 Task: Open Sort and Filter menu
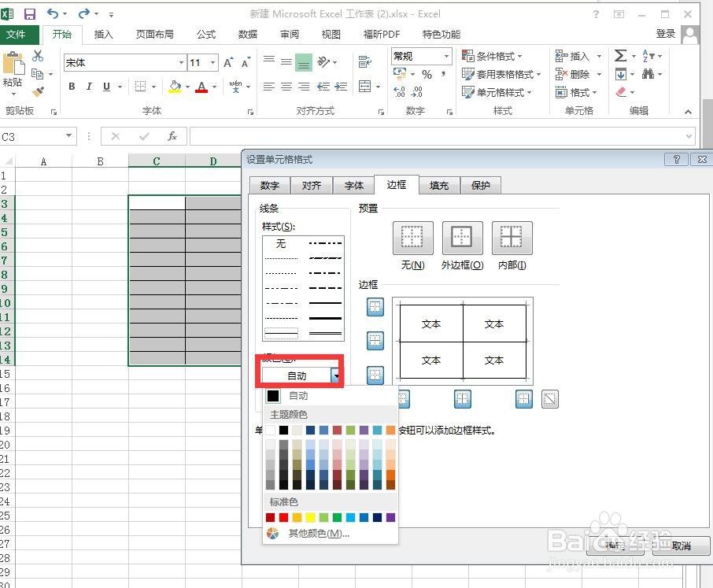coord(648,56)
